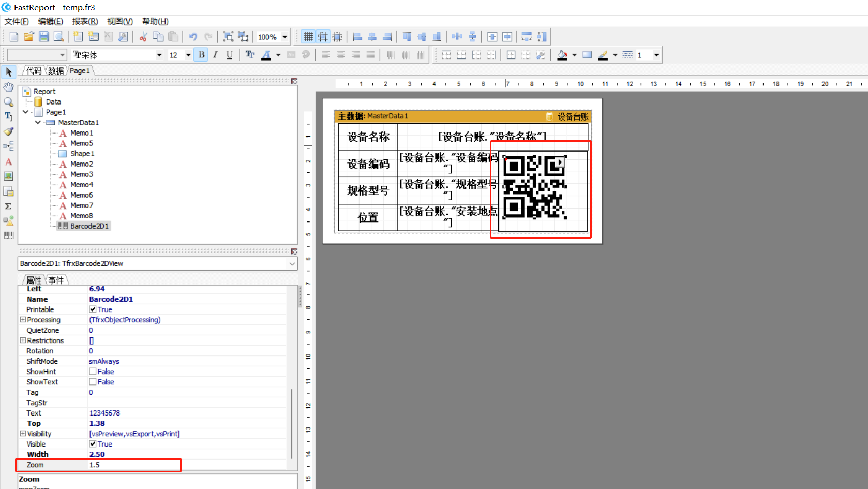
Task: Select the Edit Text tool
Action: pos(9,116)
